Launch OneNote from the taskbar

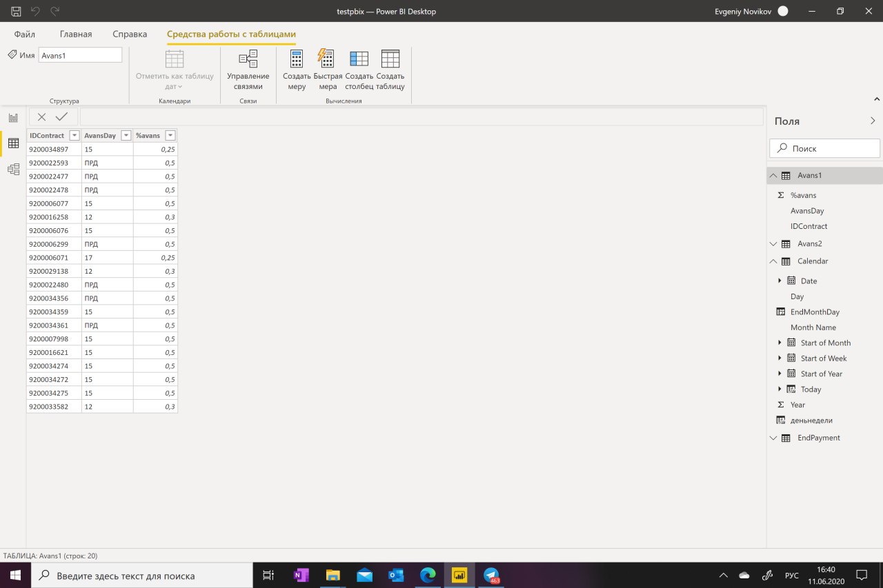[x=301, y=575]
